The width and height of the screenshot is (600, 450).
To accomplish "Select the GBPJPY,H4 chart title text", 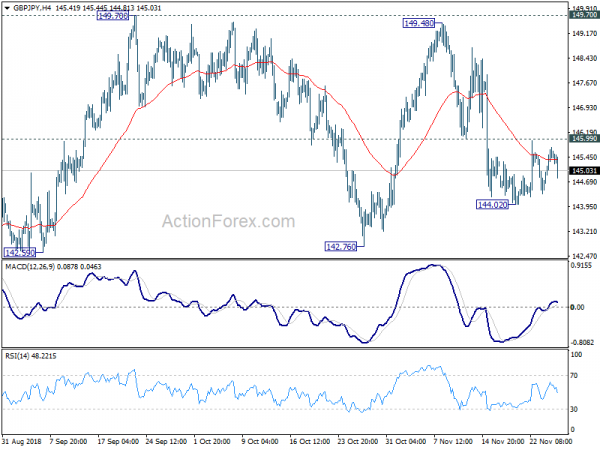I will [32, 8].
